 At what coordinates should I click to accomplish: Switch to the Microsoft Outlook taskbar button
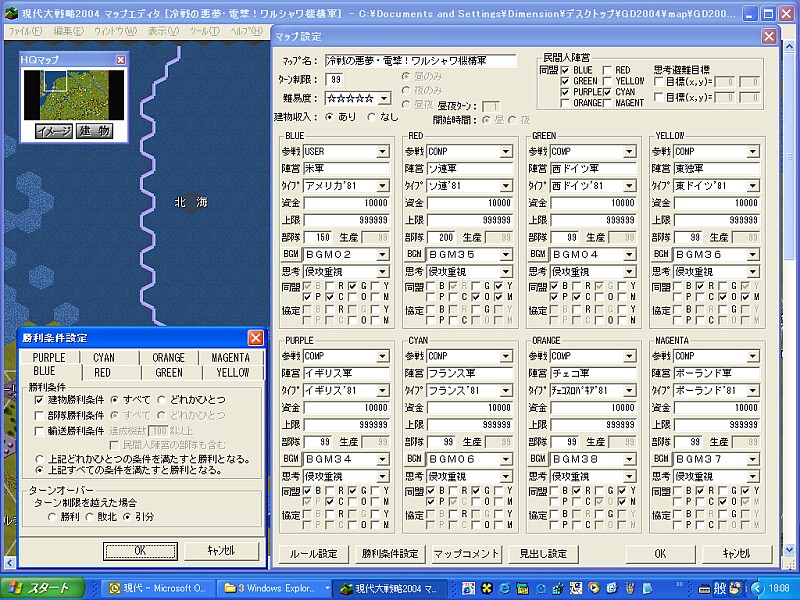pos(157,588)
